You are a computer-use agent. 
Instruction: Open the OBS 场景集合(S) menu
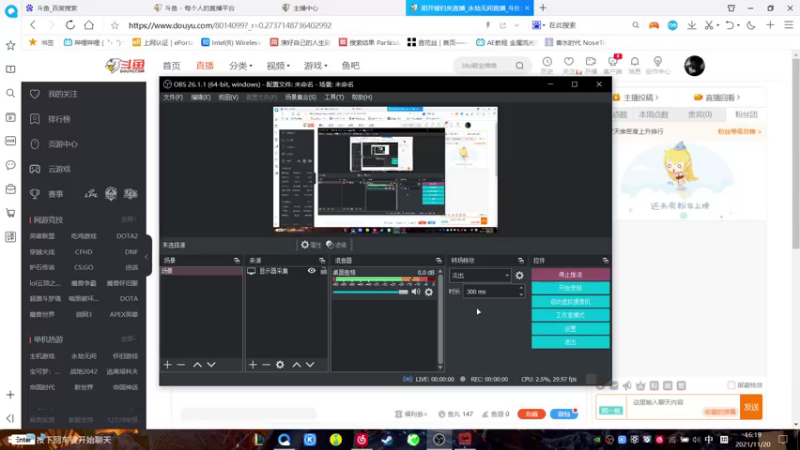301,97
